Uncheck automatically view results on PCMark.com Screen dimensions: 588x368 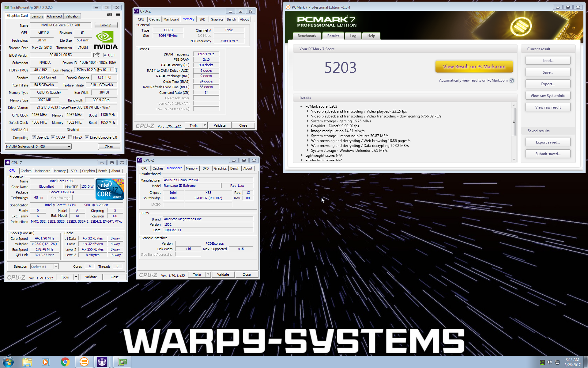[x=511, y=80]
